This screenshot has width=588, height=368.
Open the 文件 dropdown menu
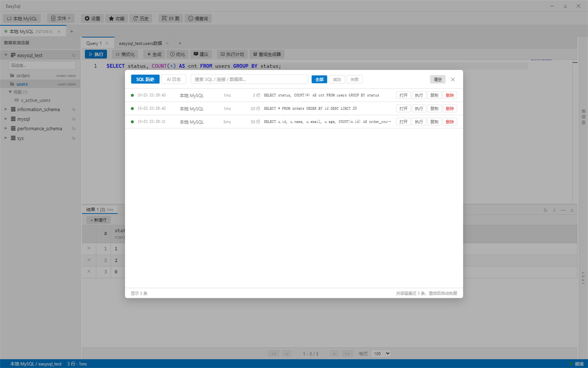pyautogui.click(x=61, y=19)
